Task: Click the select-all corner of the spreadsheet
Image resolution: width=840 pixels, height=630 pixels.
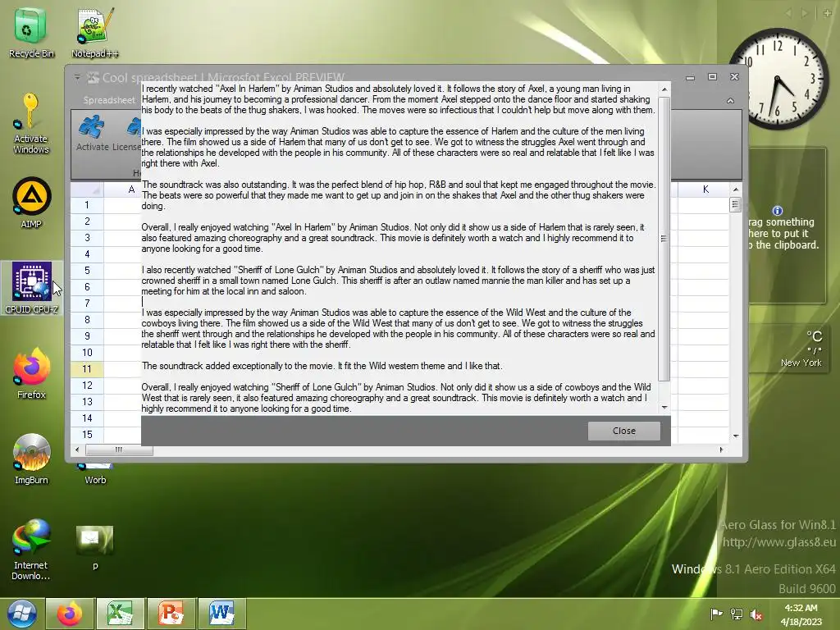Action: (x=87, y=189)
